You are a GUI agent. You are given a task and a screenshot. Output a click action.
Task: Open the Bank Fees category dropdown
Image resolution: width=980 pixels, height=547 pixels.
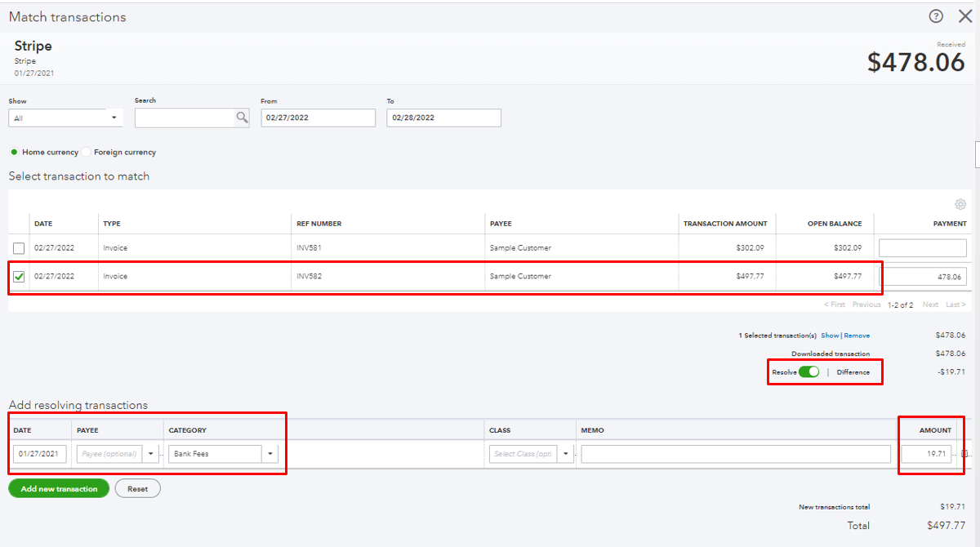tap(270, 453)
